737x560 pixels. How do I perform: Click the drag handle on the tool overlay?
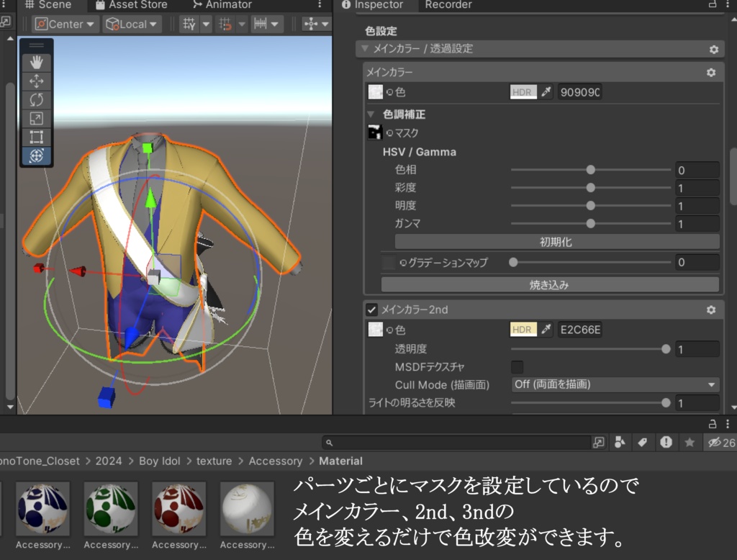[36, 45]
